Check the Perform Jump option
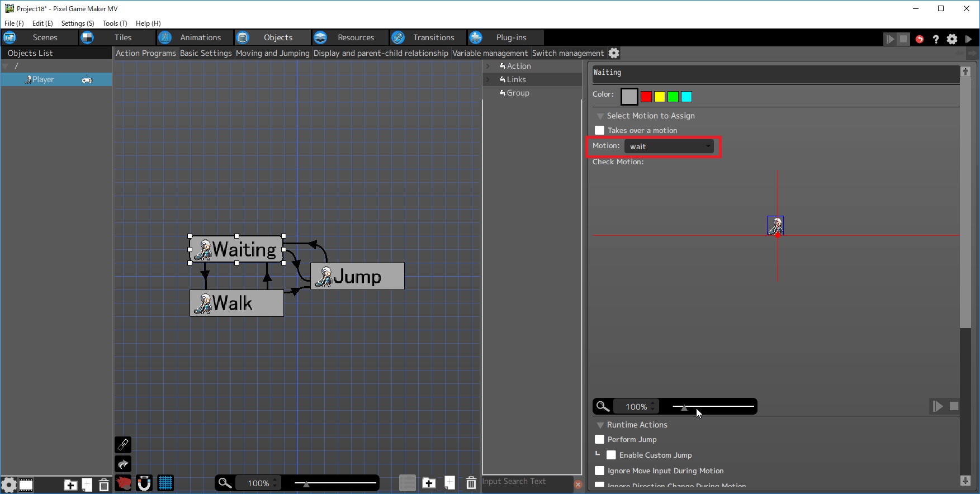980x494 pixels. click(x=599, y=439)
